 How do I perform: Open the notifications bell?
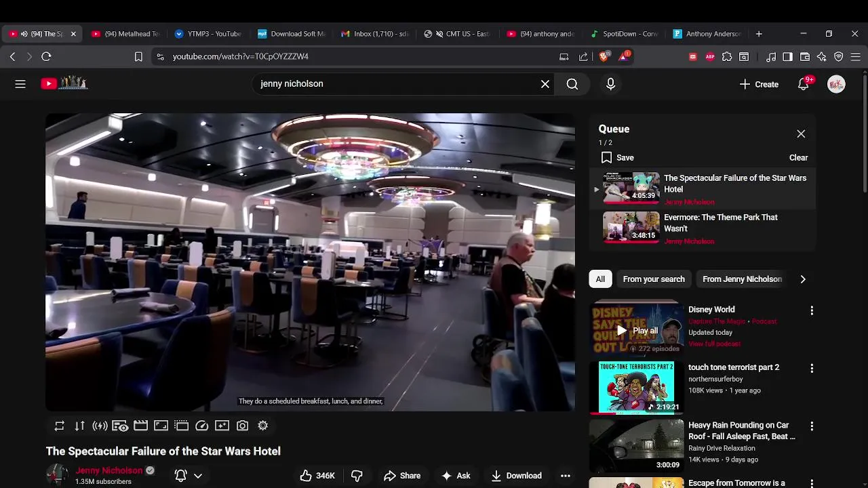coord(804,84)
